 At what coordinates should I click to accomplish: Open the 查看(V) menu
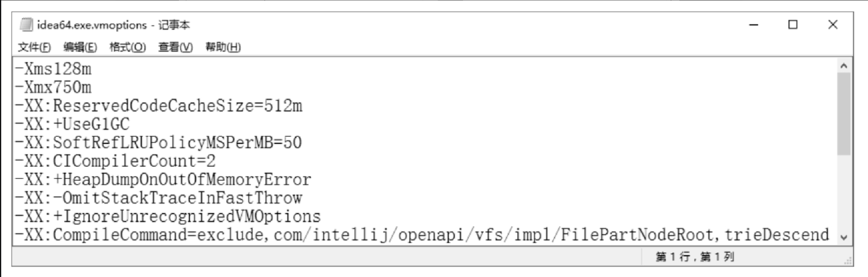click(175, 47)
